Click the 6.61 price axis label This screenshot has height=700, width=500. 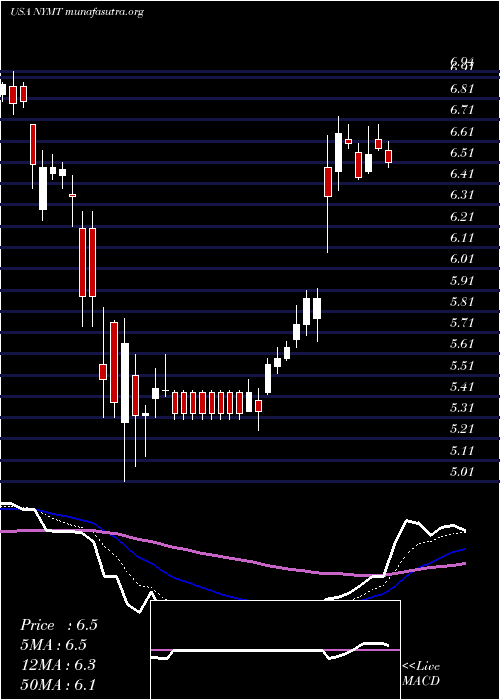tap(462, 132)
